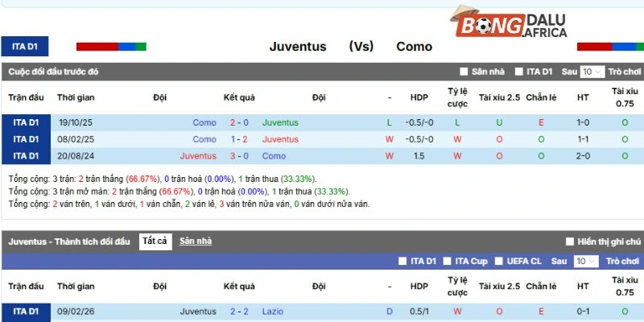Tick the UEFA CL filter checkbox
The width and height of the screenshot is (644, 322).
[498, 261]
